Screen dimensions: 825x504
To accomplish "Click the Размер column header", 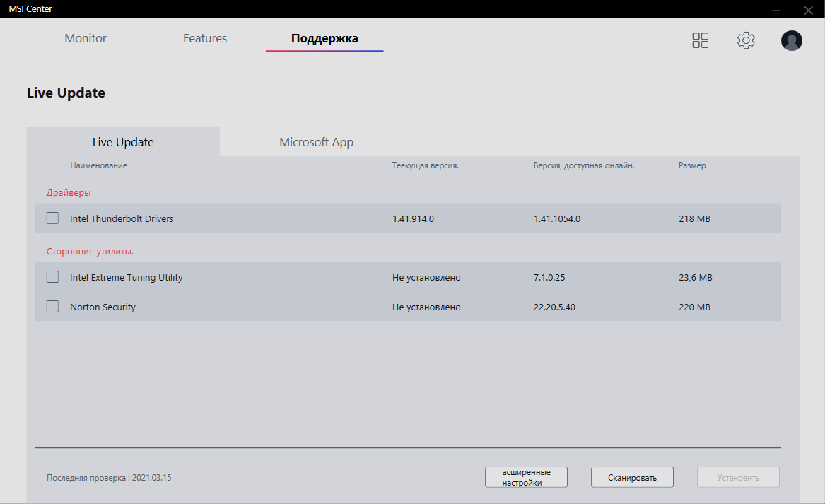I will coord(692,165).
